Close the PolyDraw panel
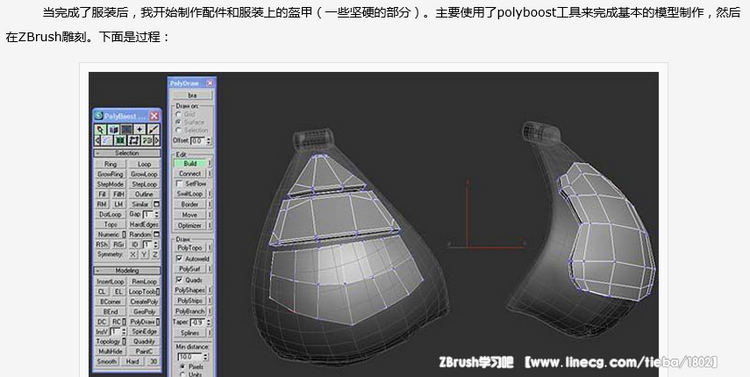 pos(210,83)
